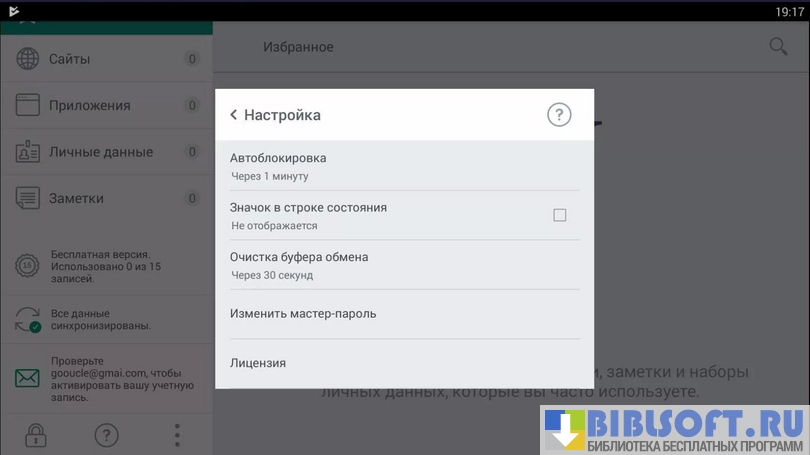Click the Все данные синхронизированы status
Viewport: 810px width, 455px height.
click(x=100, y=320)
